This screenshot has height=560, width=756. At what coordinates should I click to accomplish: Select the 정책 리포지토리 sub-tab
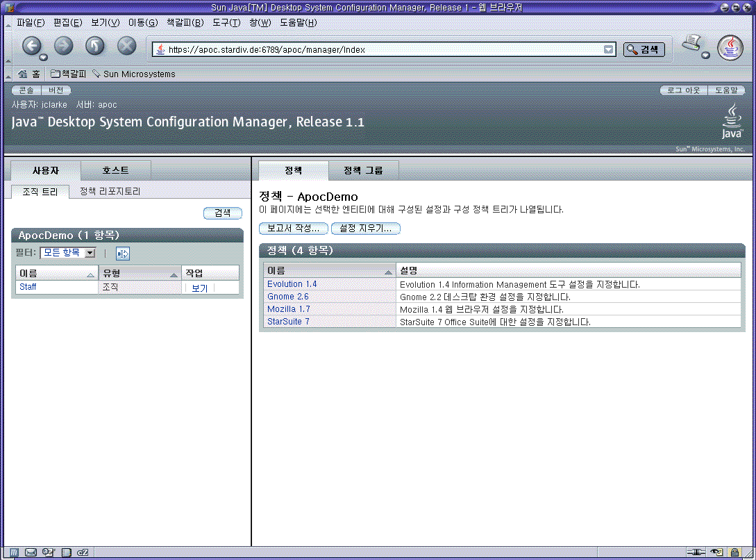110,192
